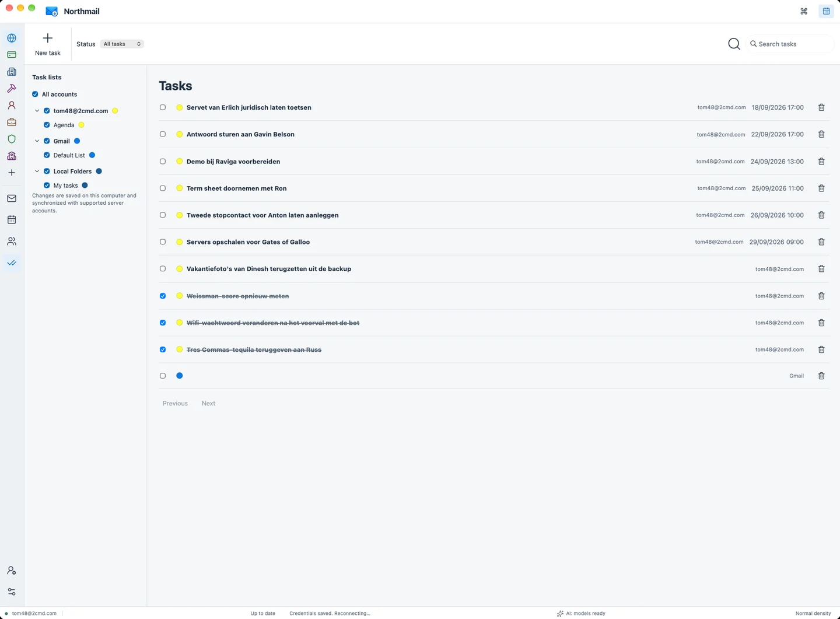Open the Contacts people icon in sidebar
The image size is (840, 619).
pos(12,241)
